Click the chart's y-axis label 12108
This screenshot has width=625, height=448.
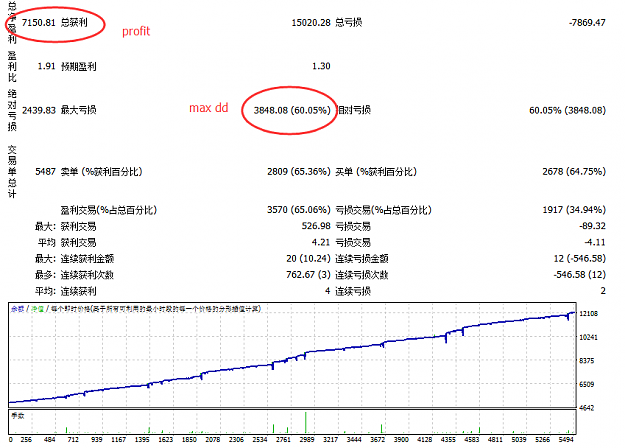(588, 314)
